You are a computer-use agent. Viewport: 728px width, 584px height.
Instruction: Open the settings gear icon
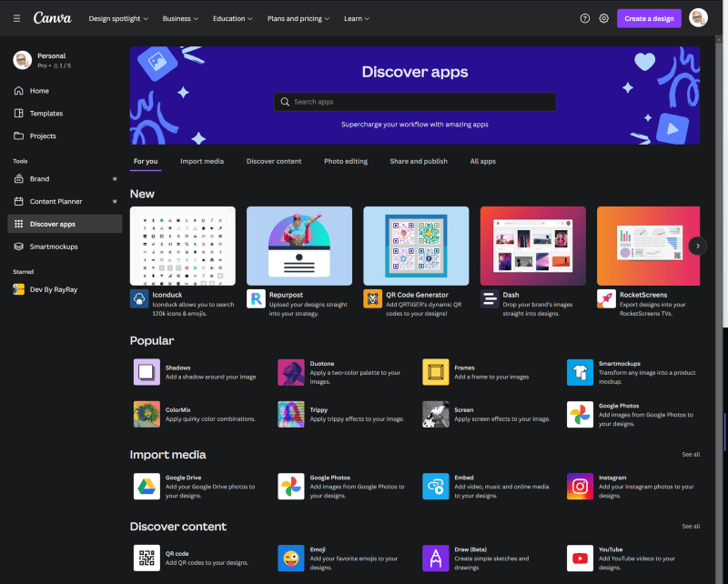(603, 18)
